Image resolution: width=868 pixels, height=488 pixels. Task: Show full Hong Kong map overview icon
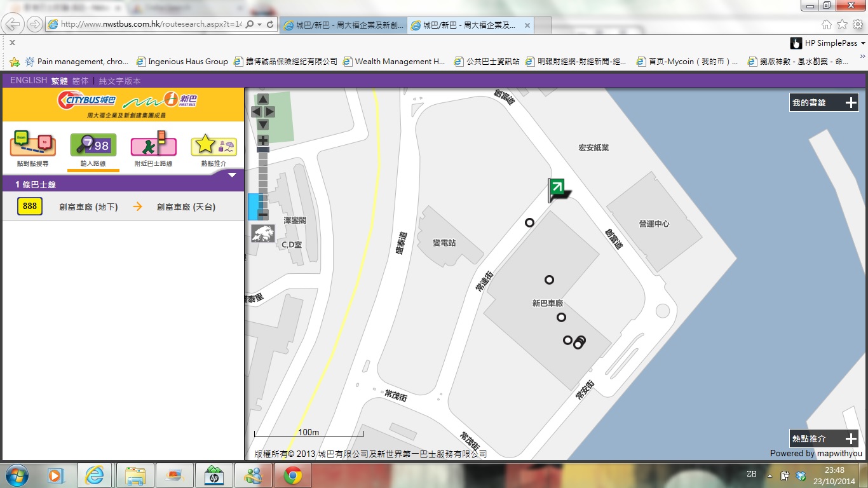tap(262, 233)
